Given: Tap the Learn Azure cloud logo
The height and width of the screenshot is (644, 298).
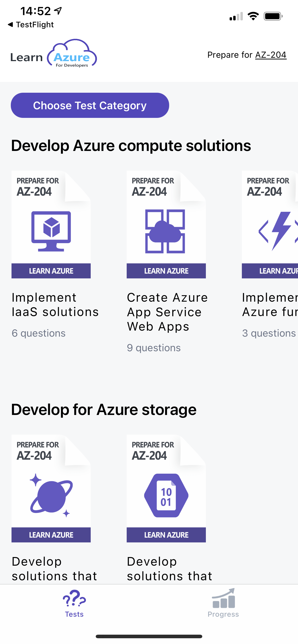Looking at the screenshot, I should point(54,53).
